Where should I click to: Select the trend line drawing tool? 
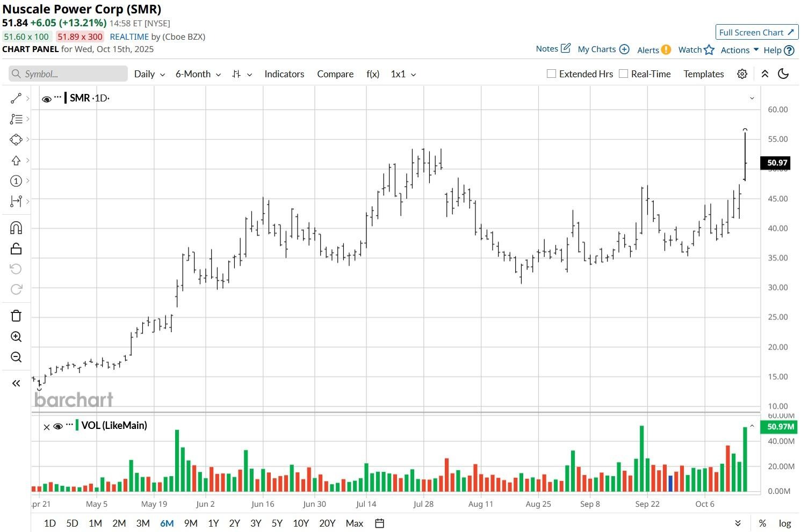pos(16,98)
